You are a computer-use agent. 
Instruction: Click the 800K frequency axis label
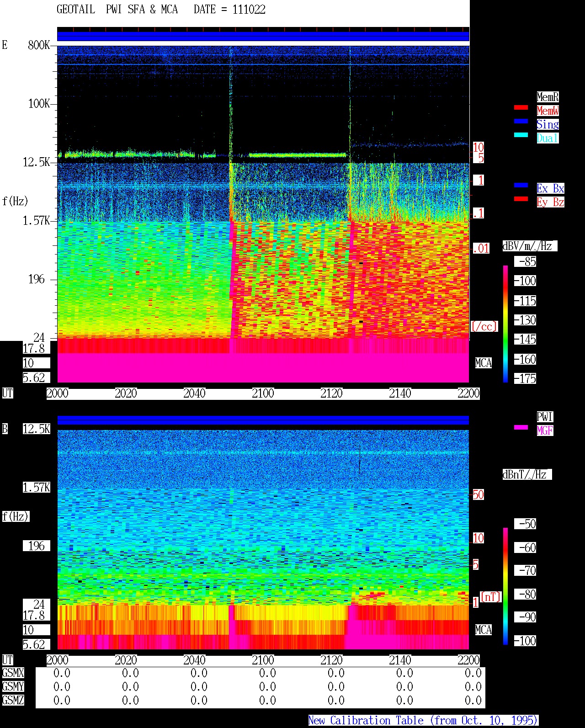39,45
